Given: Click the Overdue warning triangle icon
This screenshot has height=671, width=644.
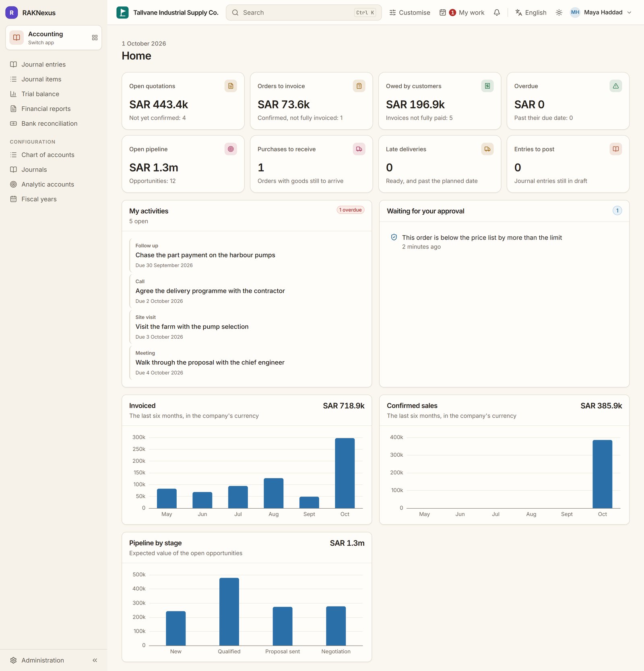Looking at the screenshot, I should click(x=616, y=86).
